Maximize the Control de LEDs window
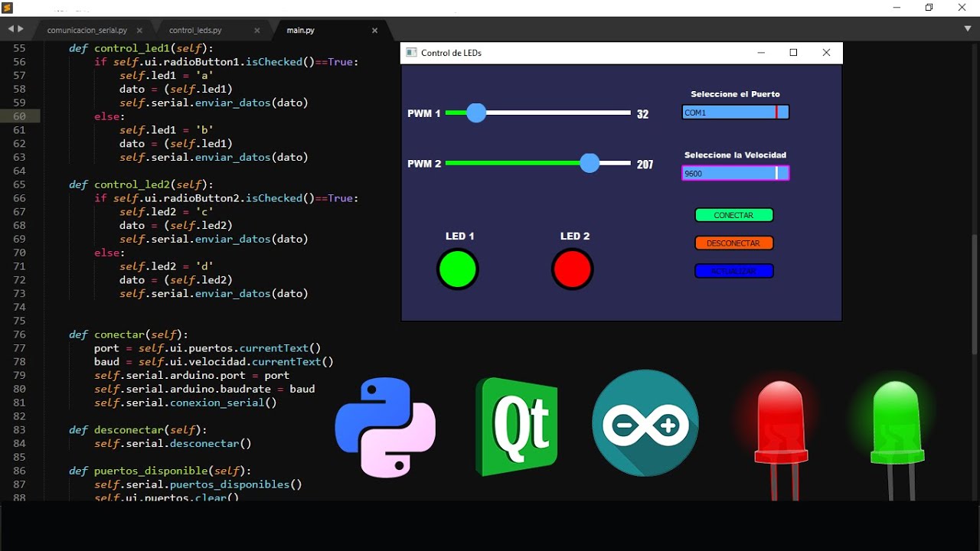Image resolution: width=980 pixels, height=551 pixels. (793, 53)
